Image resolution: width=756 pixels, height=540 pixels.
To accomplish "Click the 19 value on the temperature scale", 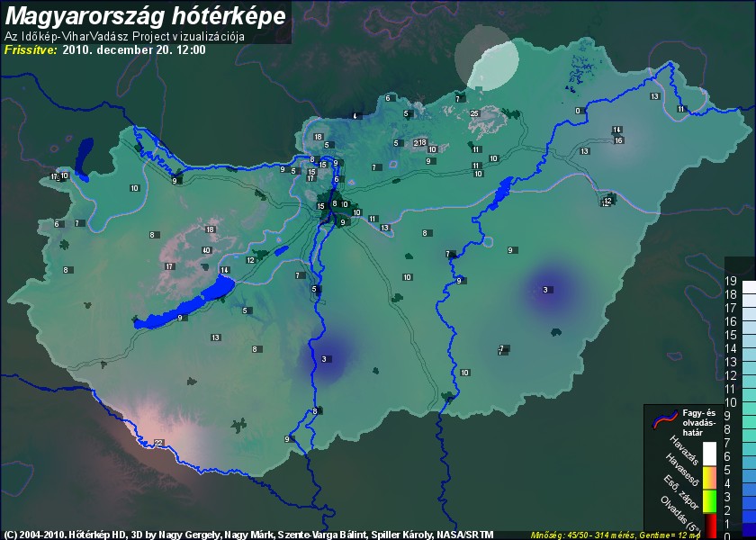I will (x=732, y=280).
